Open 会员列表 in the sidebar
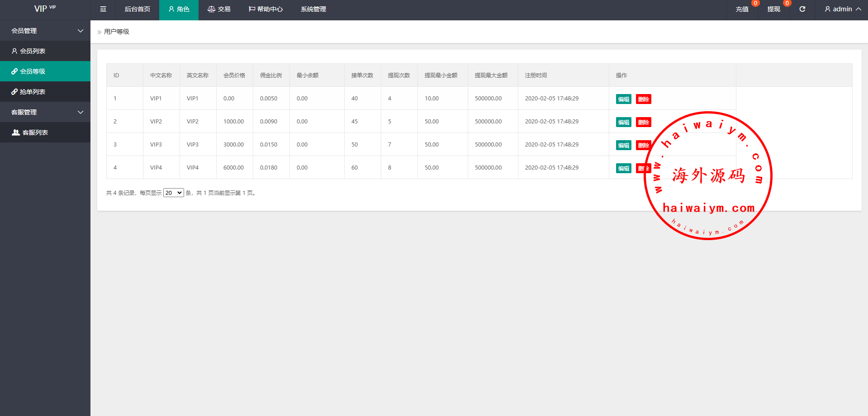Screen dimensions: 868x416 33,51
